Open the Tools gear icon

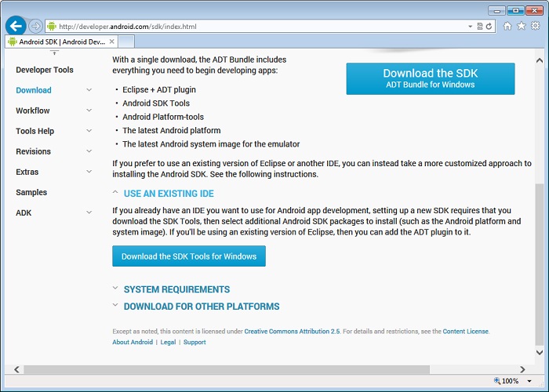(x=536, y=26)
